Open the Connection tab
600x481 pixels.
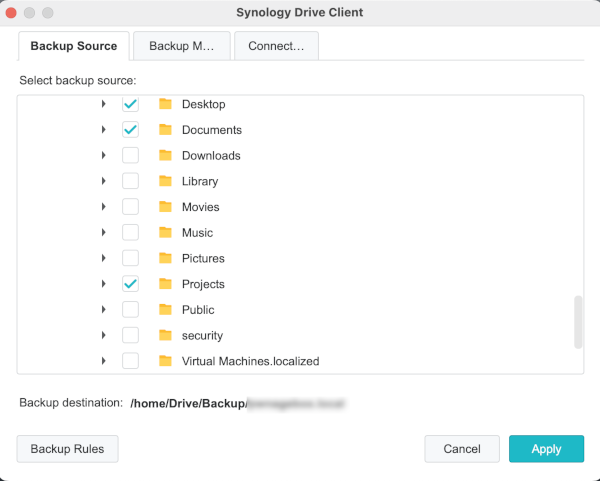click(x=276, y=46)
